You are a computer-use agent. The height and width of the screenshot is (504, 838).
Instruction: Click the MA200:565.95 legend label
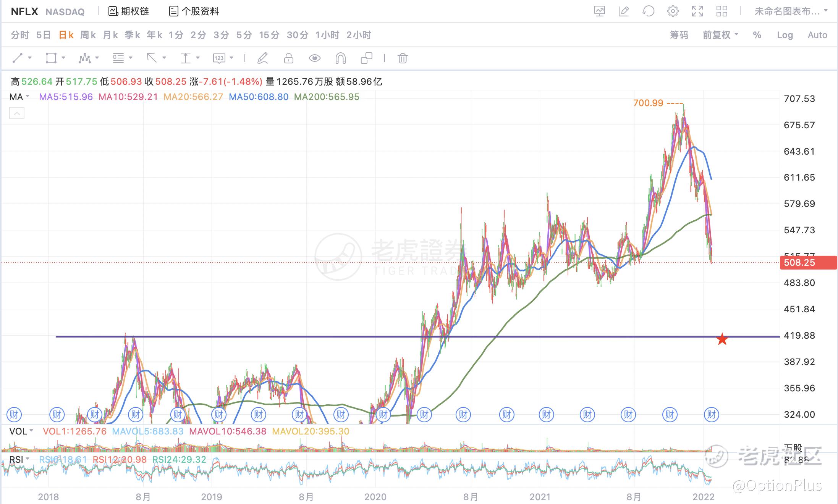pos(327,97)
